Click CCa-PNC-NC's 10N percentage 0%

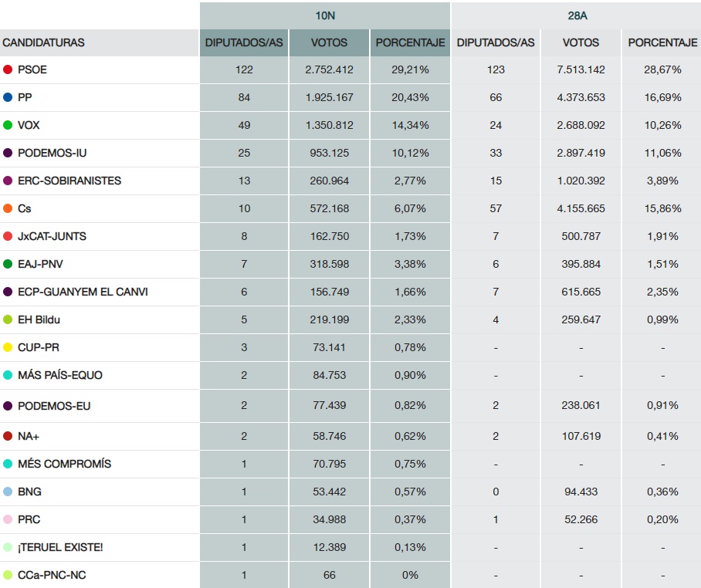[411, 575]
